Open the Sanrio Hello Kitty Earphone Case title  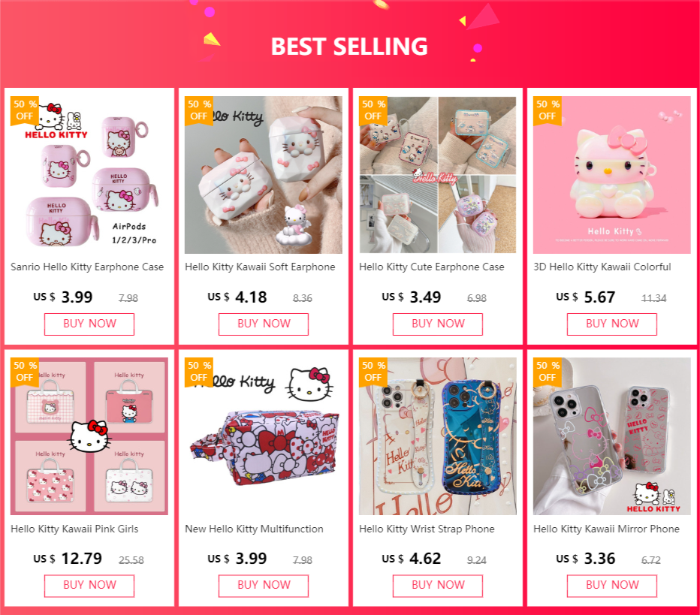point(87,267)
